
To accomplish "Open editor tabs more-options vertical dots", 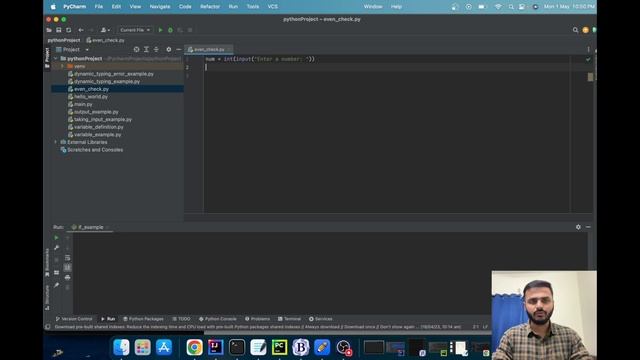I will coord(588,49).
